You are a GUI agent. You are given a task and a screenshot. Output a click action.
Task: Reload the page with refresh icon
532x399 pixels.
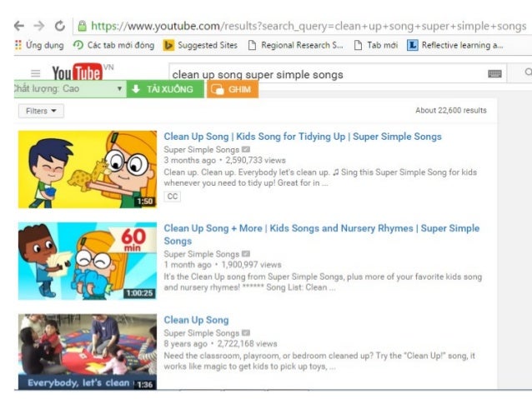click(60, 26)
